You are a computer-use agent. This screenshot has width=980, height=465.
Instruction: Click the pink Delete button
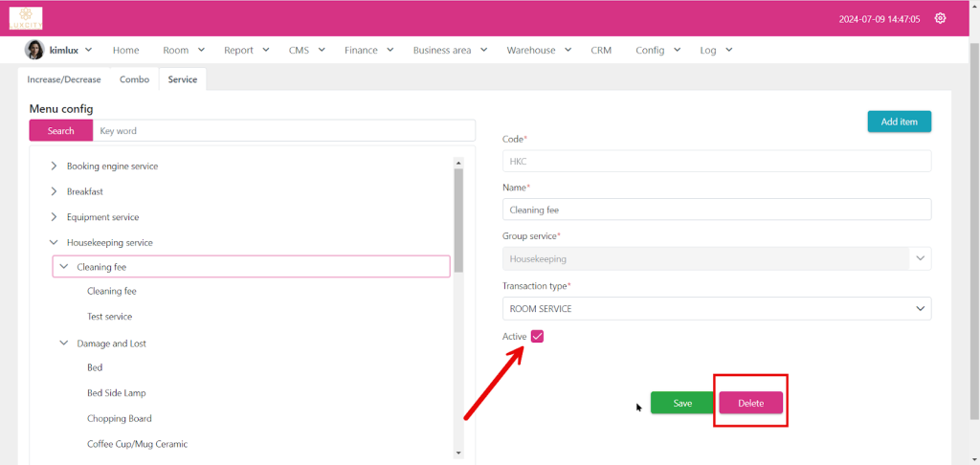(751, 403)
